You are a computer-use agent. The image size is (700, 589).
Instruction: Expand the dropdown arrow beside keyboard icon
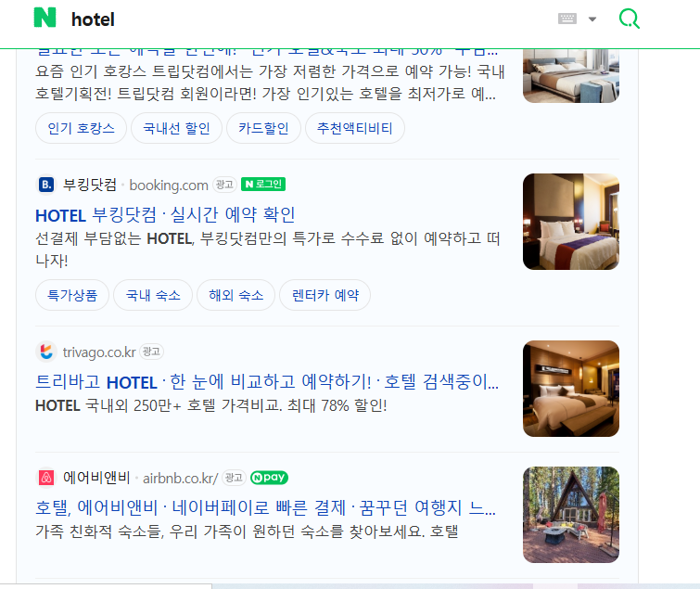click(592, 19)
